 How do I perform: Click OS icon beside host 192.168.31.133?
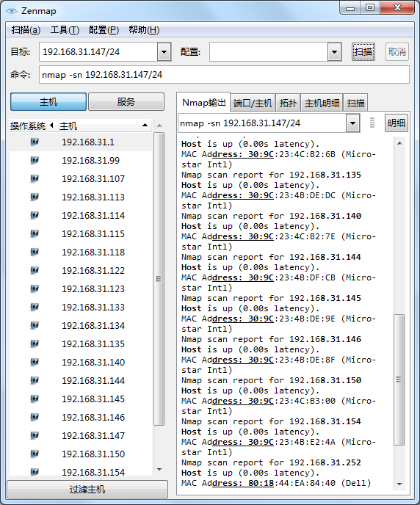35,307
